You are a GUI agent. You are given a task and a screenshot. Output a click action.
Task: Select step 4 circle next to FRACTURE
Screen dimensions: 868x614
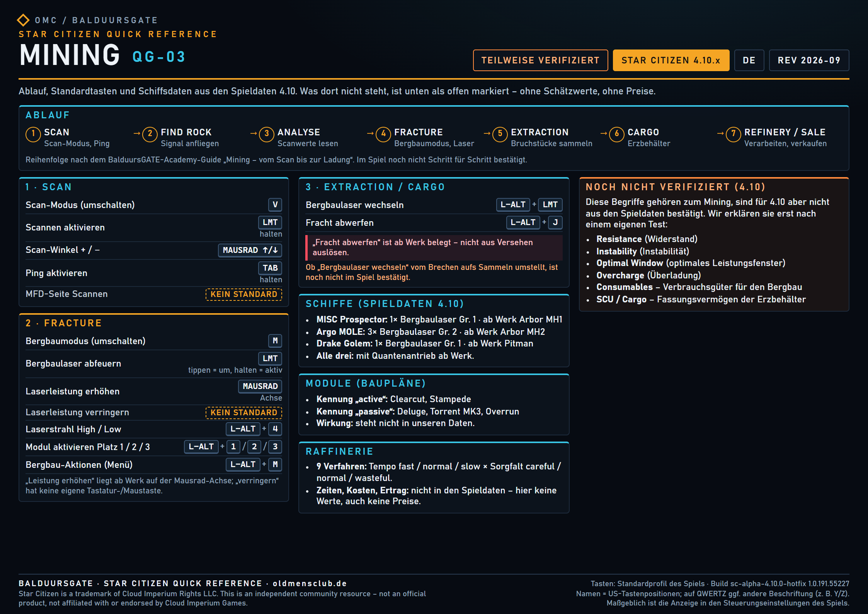point(383,134)
